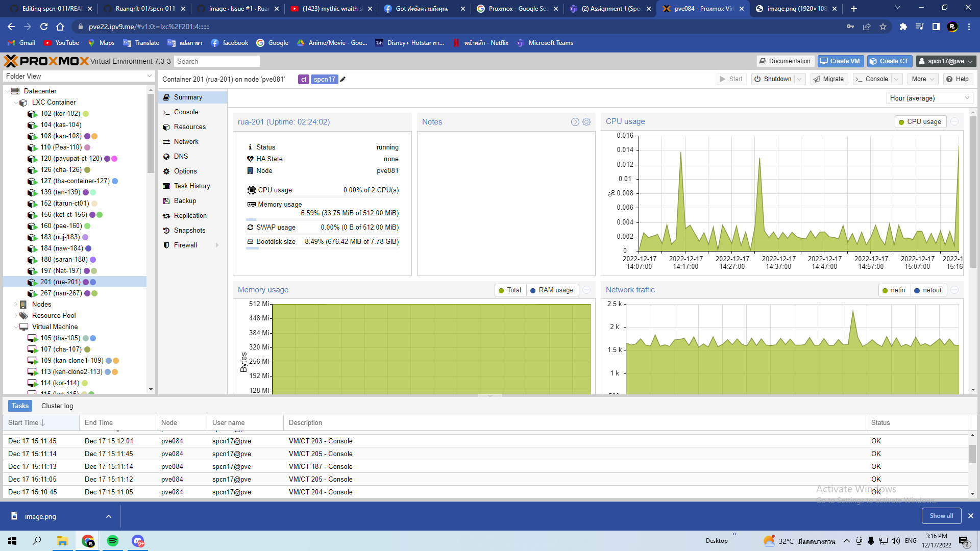Click Show all downloads button

(941, 516)
